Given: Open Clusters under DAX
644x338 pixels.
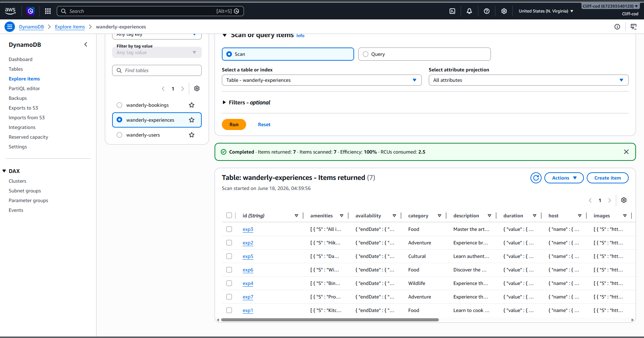Looking at the screenshot, I should click(x=17, y=181).
